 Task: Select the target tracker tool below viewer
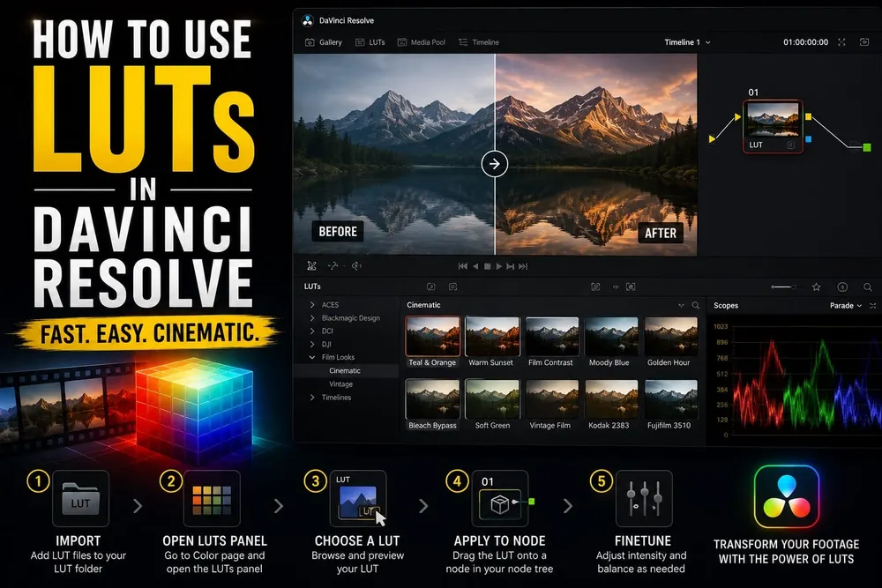coord(356,266)
